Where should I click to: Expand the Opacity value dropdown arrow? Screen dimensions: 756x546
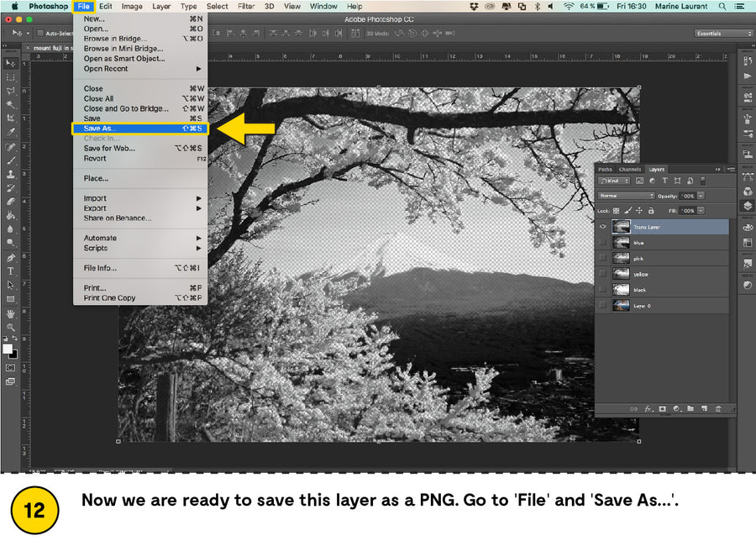[x=701, y=196]
